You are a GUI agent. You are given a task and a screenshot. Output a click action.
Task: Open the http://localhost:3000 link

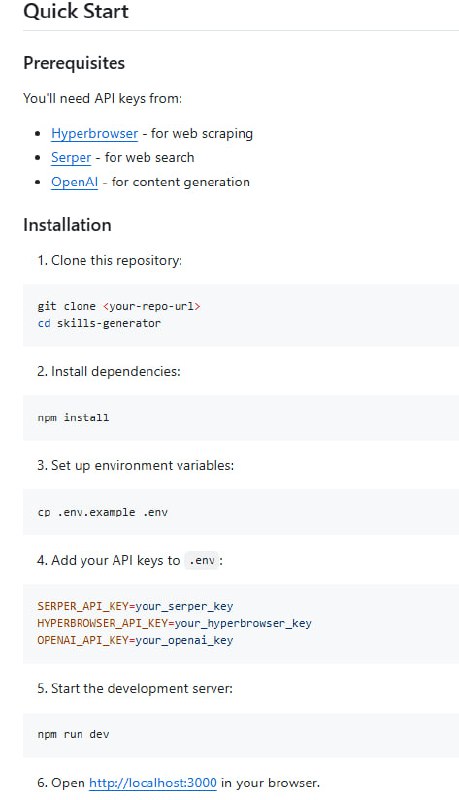153,782
